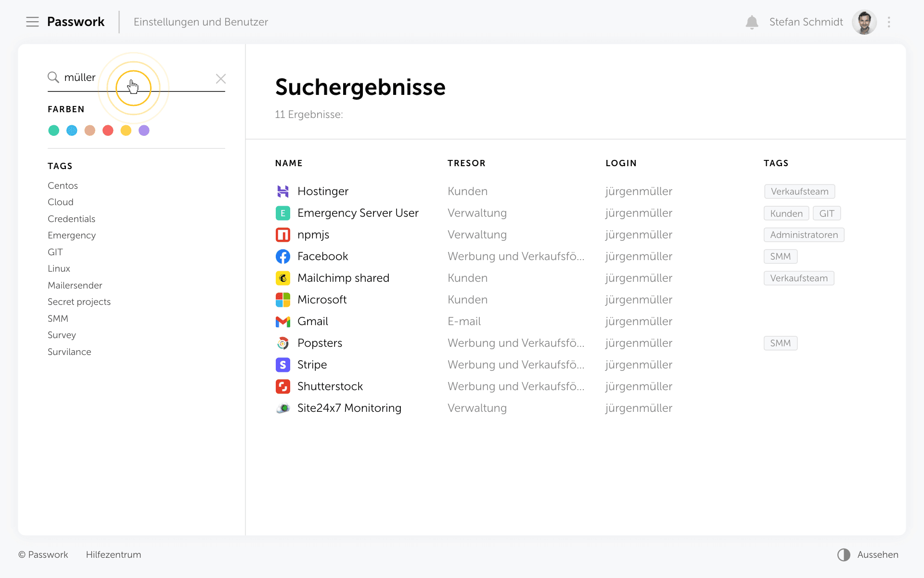The width and height of the screenshot is (924, 578).
Task: Select the Linux tag filter
Action: coord(59,268)
